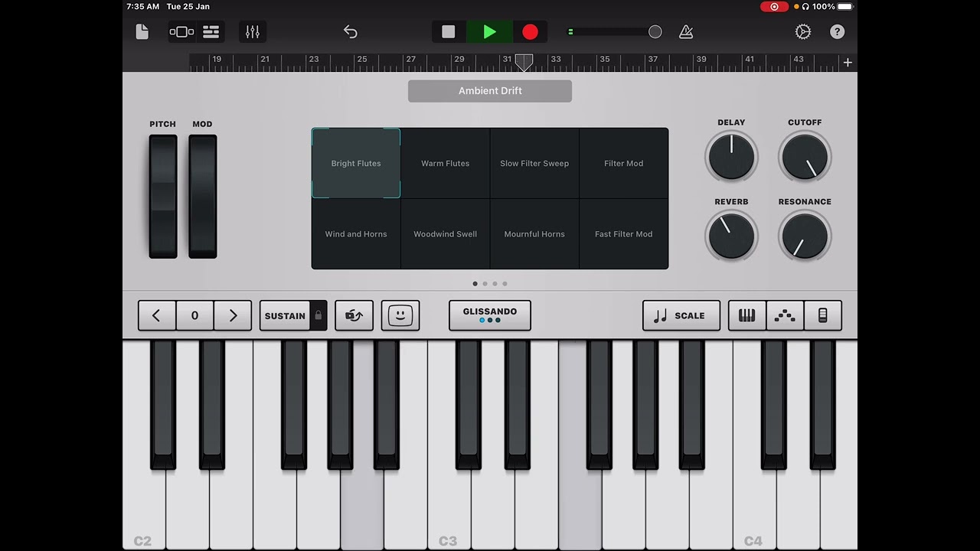980x551 pixels.
Task: Add song section with the plus icon
Action: pos(848,63)
